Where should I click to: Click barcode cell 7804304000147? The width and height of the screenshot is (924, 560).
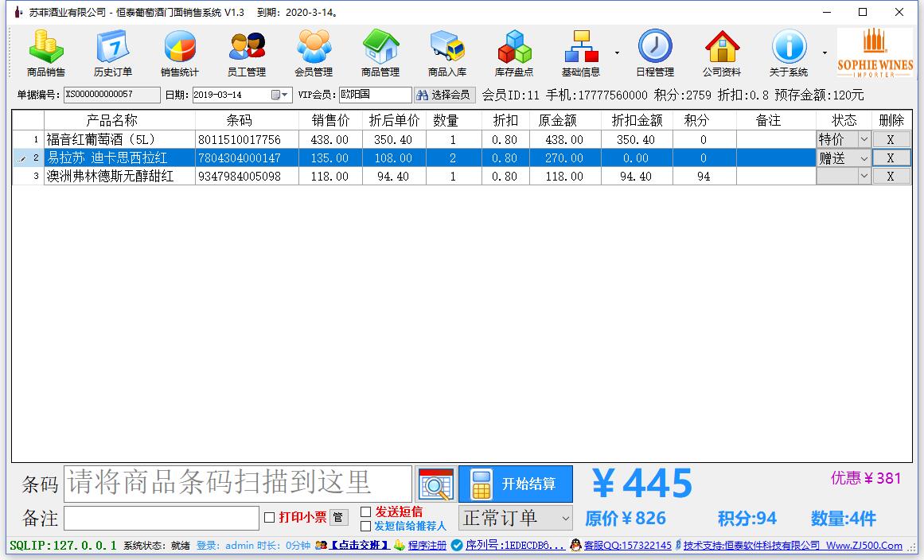(x=247, y=157)
